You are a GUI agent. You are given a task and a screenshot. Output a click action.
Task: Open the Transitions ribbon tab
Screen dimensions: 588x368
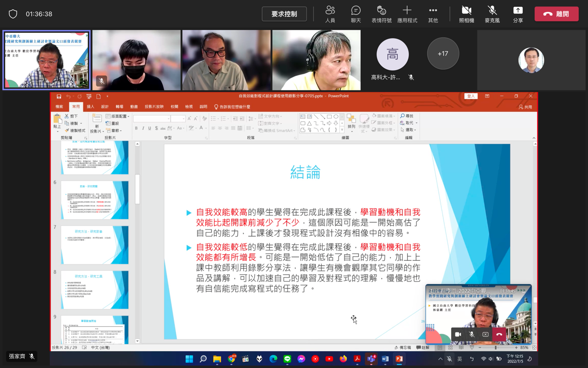click(x=120, y=107)
